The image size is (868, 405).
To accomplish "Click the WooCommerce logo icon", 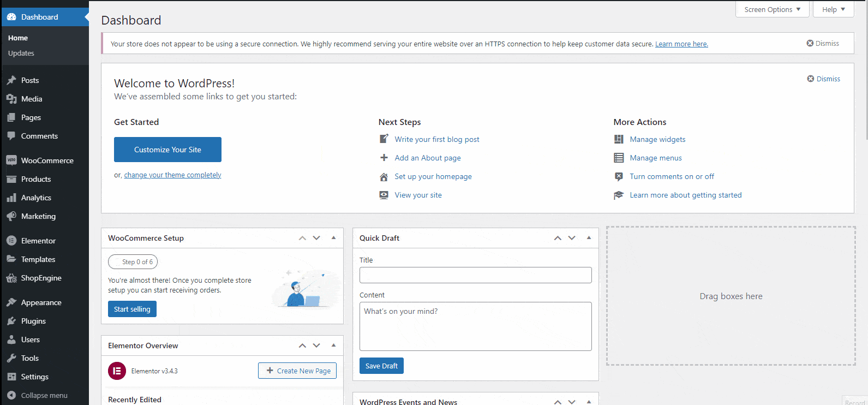I will pos(11,160).
